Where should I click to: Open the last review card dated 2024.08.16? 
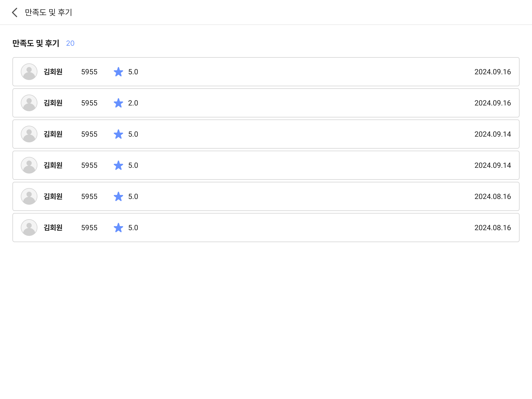click(266, 228)
